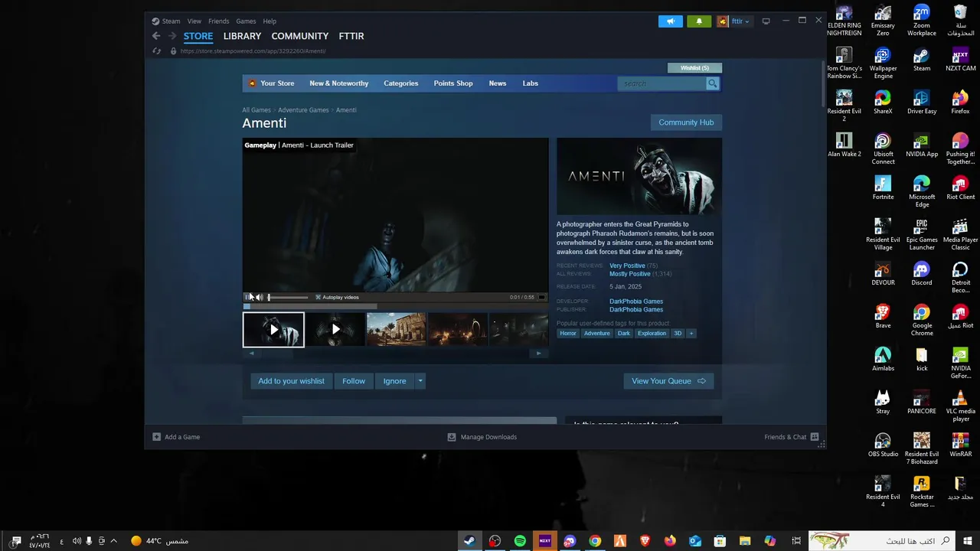
Task: Adjust the trailer volume slider
Action: coord(288,297)
